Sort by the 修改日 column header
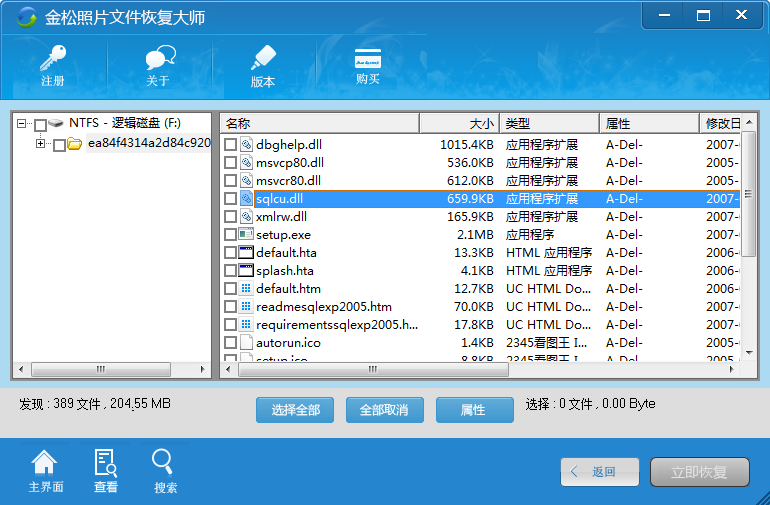This screenshot has width=770, height=505. pyautogui.click(x=720, y=123)
